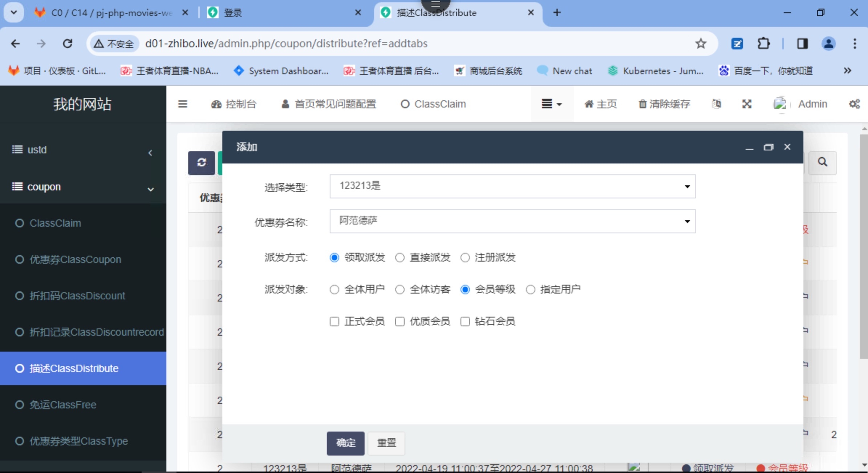
Task: Check the 优质会员 checkbox
Action: [400, 322]
